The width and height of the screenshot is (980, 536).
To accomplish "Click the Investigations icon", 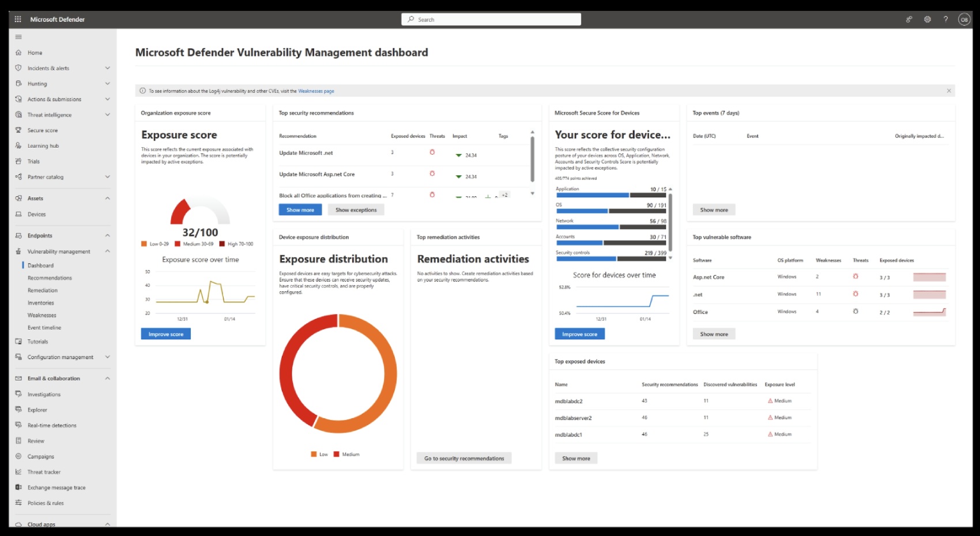I will [x=18, y=394].
